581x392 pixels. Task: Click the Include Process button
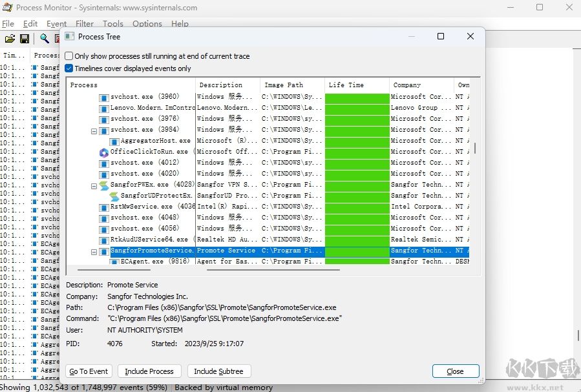point(149,371)
